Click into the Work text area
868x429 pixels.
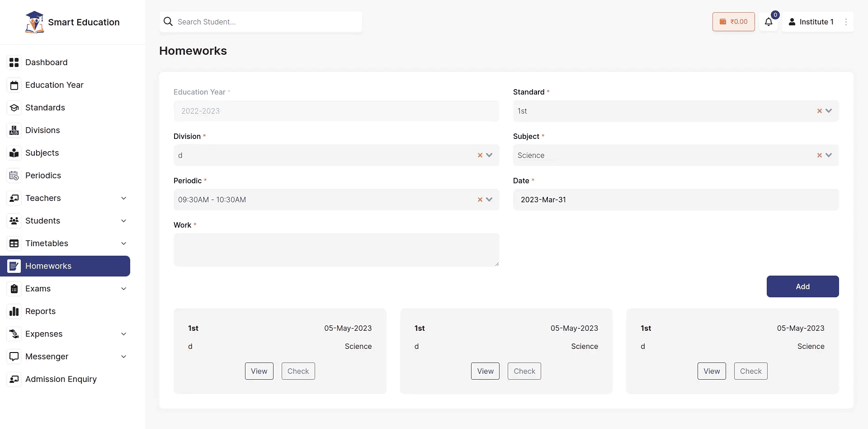(x=336, y=250)
